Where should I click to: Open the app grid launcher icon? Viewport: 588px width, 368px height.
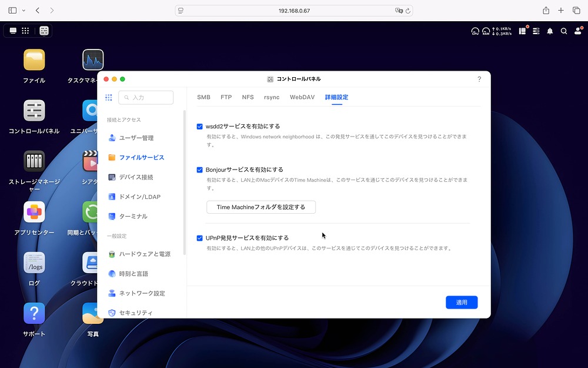[x=28, y=30]
